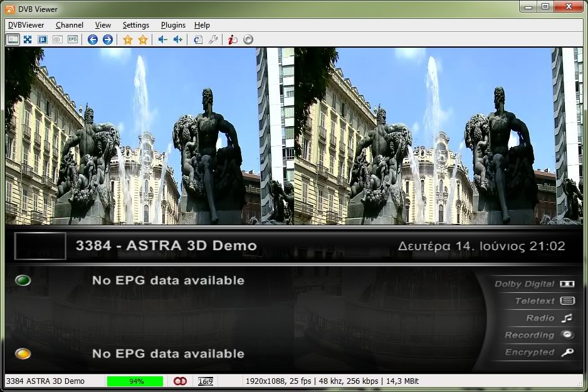Open the Plugins menu
Image resolution: width=588 pixels, height=392 pixels.
click(x=173, y=25)
